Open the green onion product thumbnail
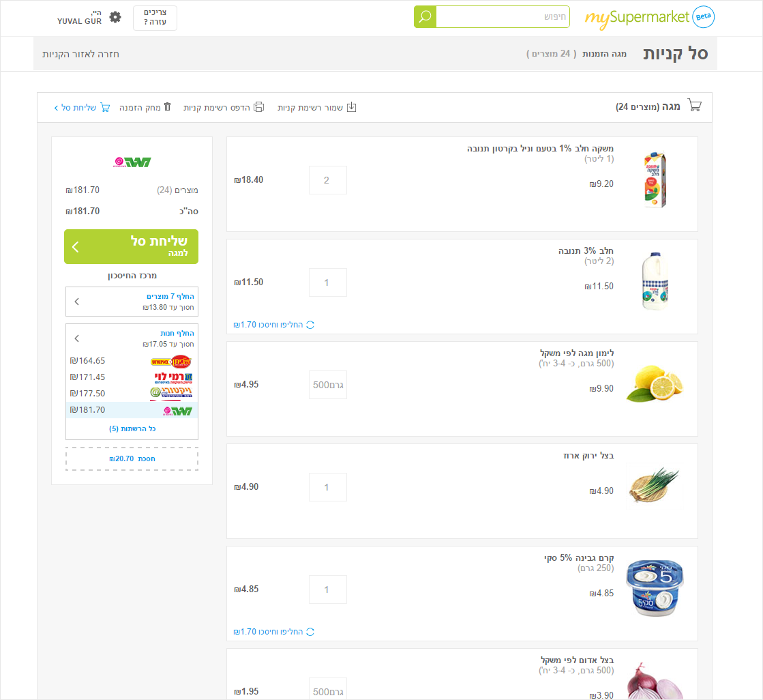Image resolution: width=763 pixels, height=700 pixels. tap(654, 485)
